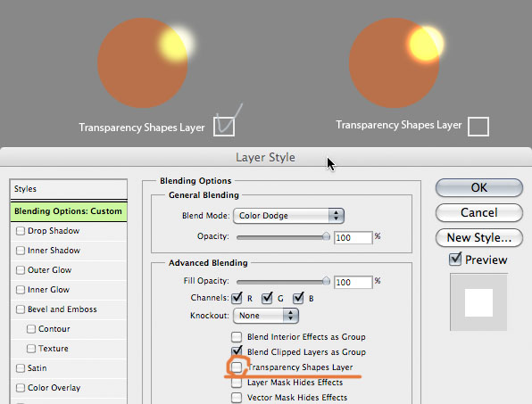This screenshot has width=532, height=404.
Task: Click the white style preview thumbnail
Action: click(x=478, y=302)
